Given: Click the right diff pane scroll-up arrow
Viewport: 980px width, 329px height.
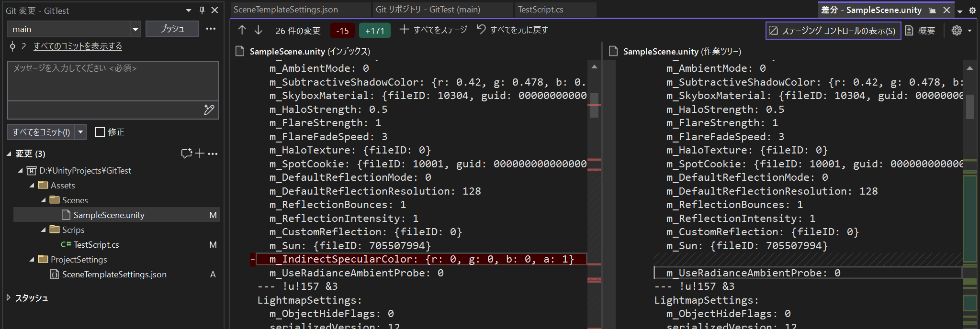Looking at the screenshot, I should 970,68.
